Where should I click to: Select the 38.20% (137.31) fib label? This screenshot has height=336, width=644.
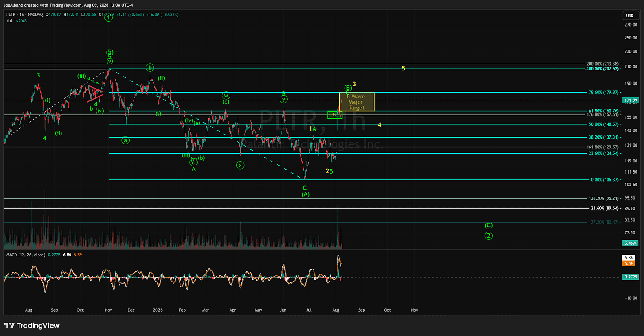[603, 137]
